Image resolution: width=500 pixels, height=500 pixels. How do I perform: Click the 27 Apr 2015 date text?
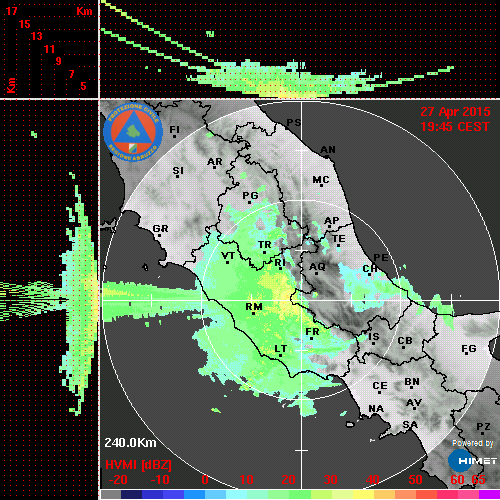click(x=455, y=112)
